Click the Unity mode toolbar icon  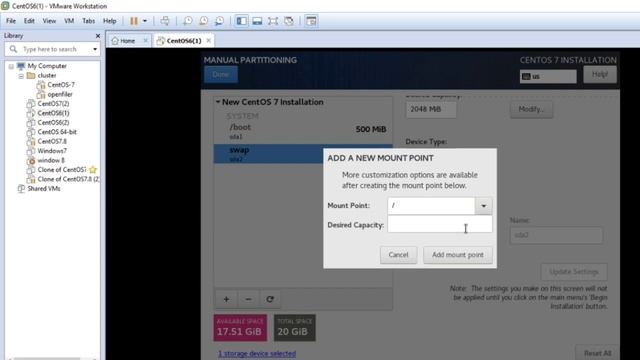coord(289,21)
